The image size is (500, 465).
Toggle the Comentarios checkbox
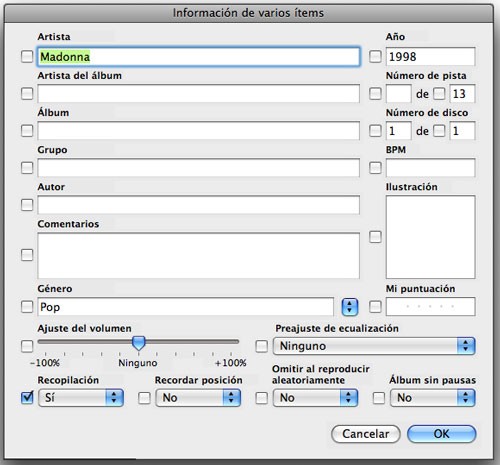click(27, 255)
